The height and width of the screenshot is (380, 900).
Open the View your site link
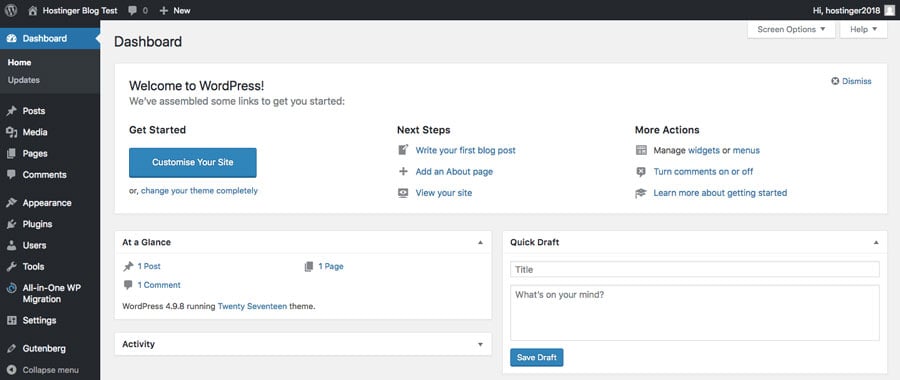(444, 193)
